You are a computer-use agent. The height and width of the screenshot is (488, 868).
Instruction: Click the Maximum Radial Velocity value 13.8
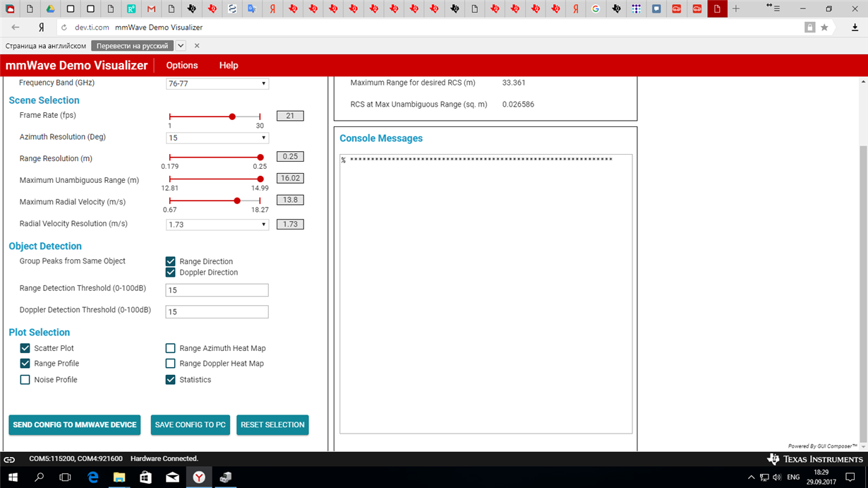pyautogui.click(x=290, y=200)
